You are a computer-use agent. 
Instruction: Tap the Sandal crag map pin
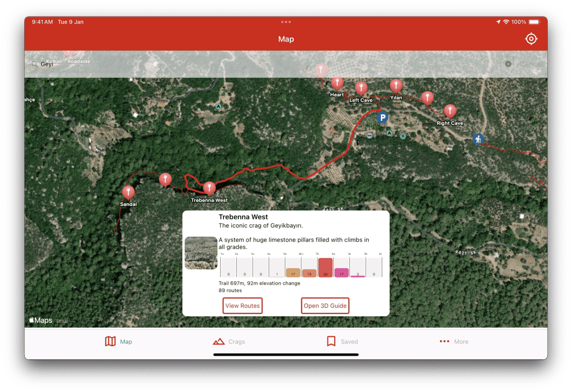(x=128, y=192)
